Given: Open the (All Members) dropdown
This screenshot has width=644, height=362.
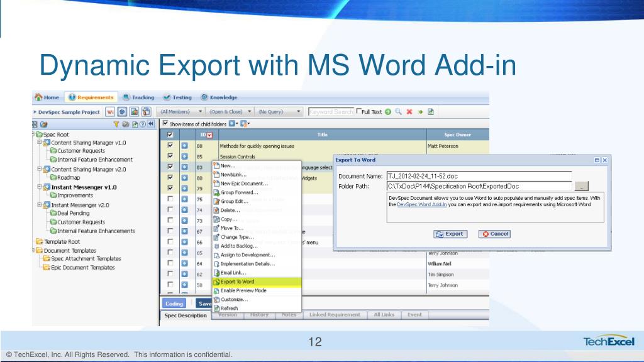Looking at the screenshot, I should [x=181, y=112].
